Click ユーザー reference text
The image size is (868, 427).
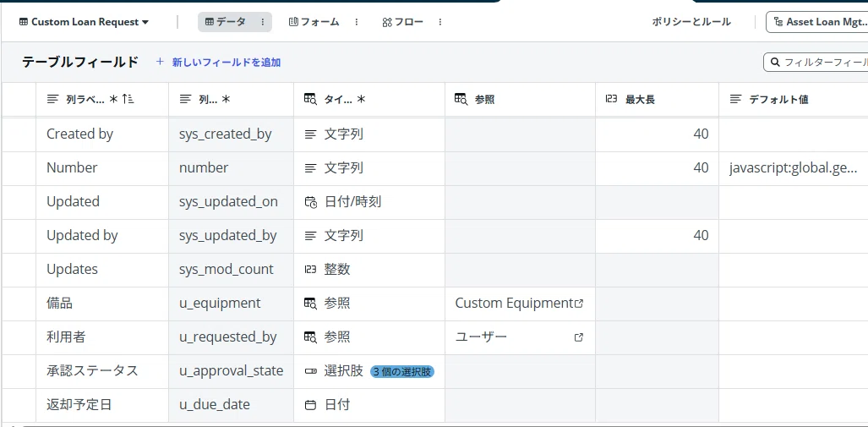click(x=481, y=337)
